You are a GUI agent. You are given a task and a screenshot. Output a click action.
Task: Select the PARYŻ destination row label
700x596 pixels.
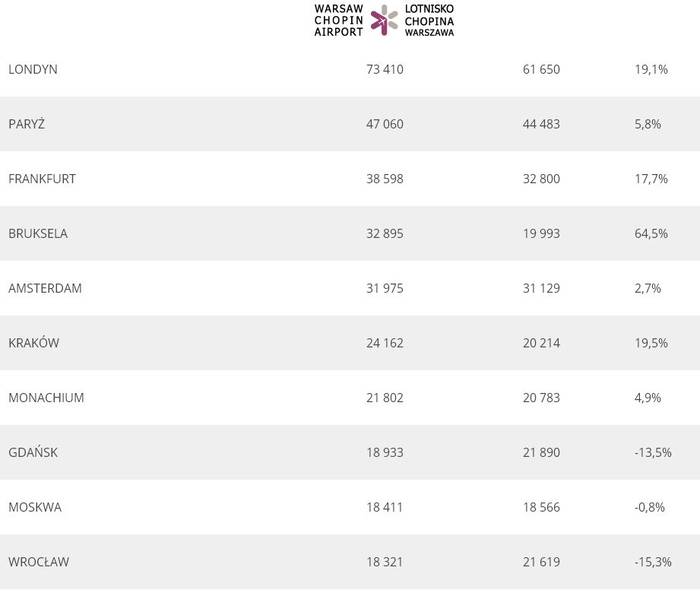(x=26, y=124)
